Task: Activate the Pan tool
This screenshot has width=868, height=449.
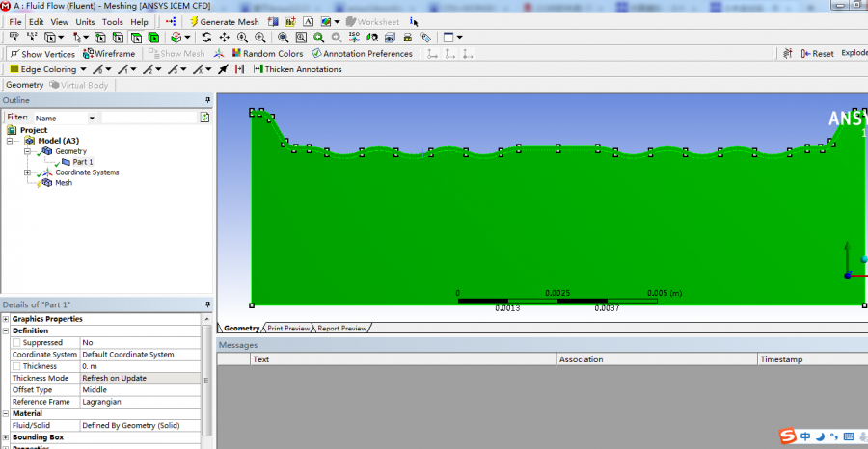Action: coord(225,38)
